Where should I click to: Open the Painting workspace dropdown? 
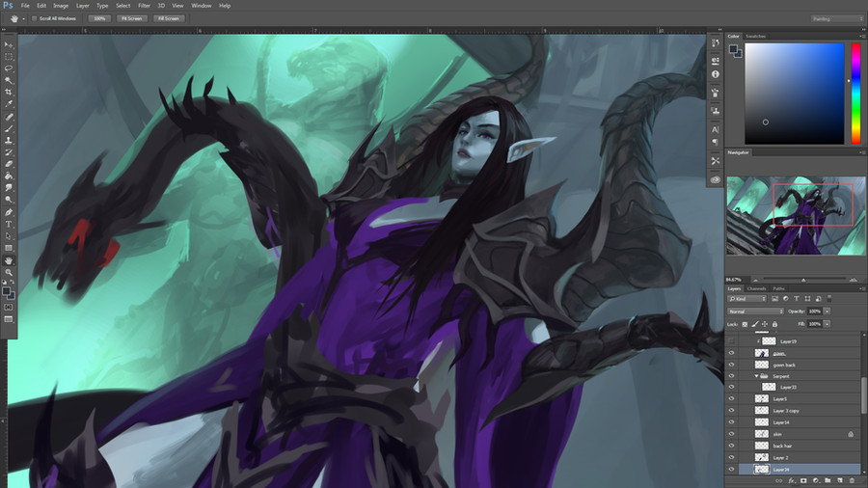837,19
